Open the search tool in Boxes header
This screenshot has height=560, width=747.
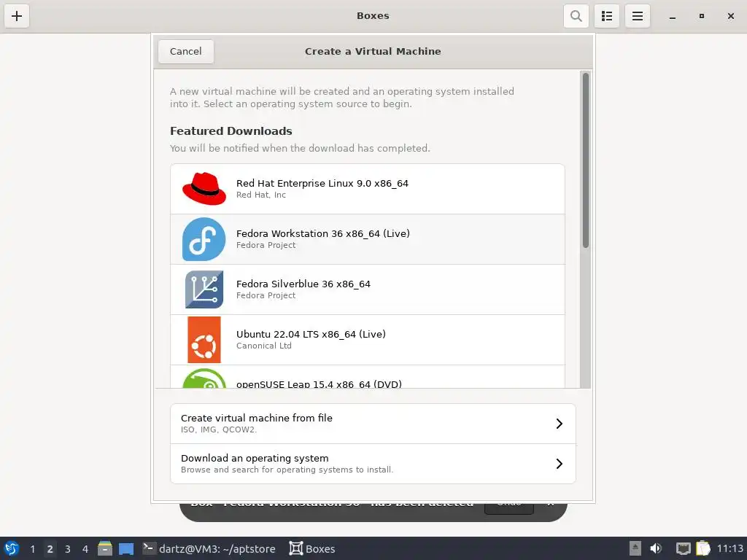click(x=576, y=16)
